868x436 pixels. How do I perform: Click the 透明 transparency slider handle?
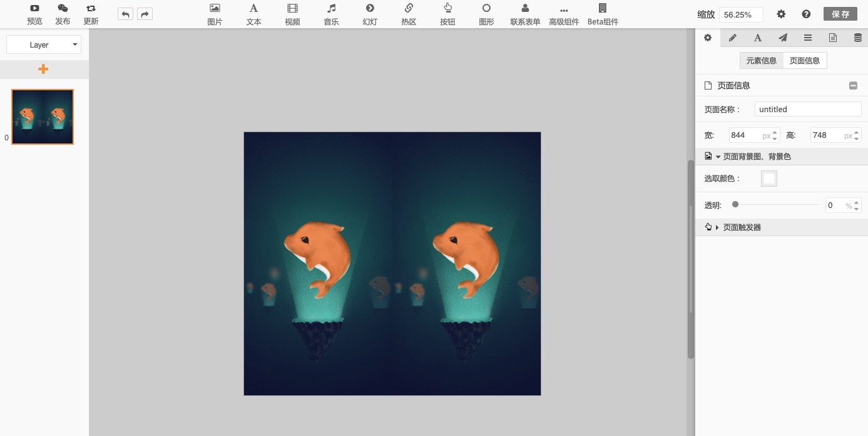click(735, 204)
